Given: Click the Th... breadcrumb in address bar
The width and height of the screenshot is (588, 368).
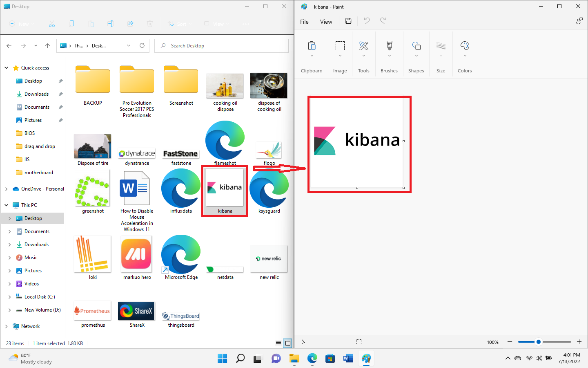Looking at the screenshot, I should pyautogui.click(x=79, y=46).
